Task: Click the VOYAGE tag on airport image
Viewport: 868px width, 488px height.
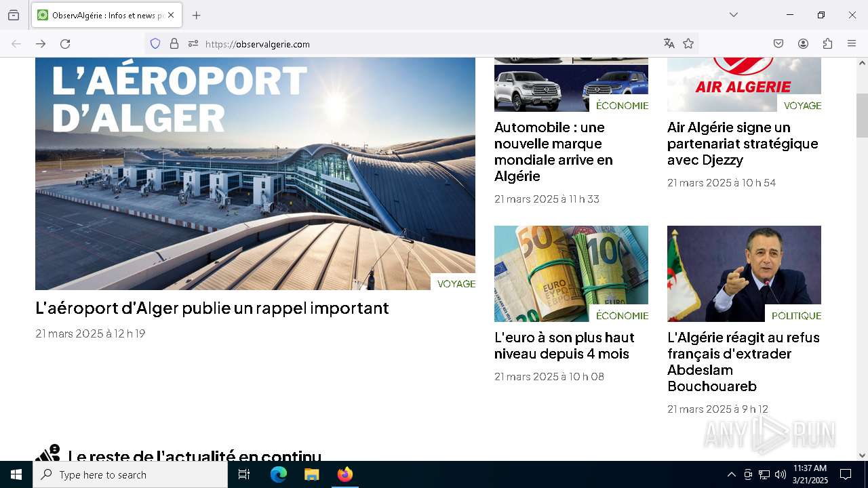Action: (456, 283)
